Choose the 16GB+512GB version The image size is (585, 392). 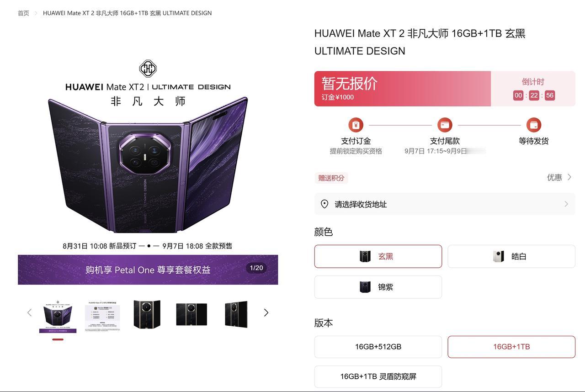pyautogui.click(x=378, y=347)
